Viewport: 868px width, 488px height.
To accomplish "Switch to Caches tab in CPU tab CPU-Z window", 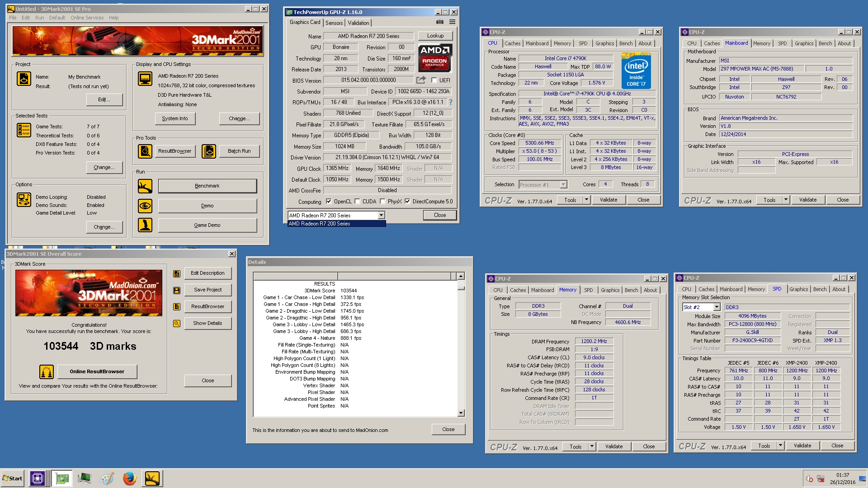I will [512, 43].
